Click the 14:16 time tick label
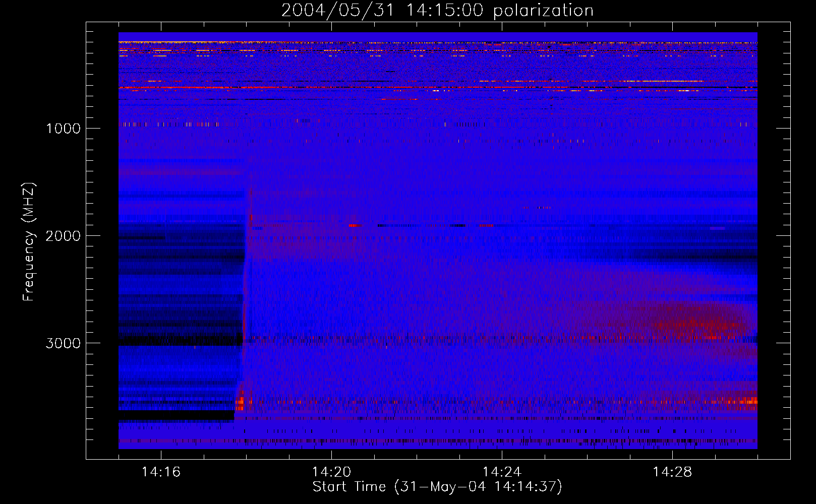This screenshot has width=816, height=504. 161,472
